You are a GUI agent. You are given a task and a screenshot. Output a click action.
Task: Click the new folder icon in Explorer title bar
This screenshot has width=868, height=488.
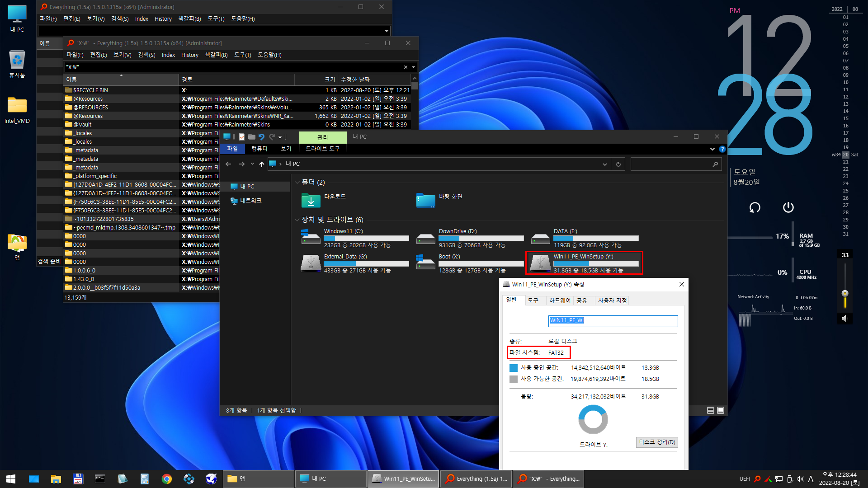tap(252, 137)
